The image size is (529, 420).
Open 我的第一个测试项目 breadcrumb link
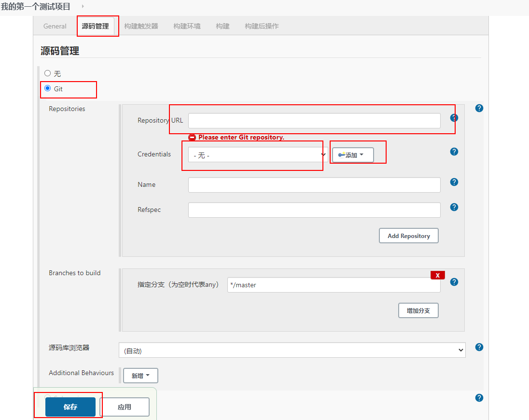click(35, 6)
